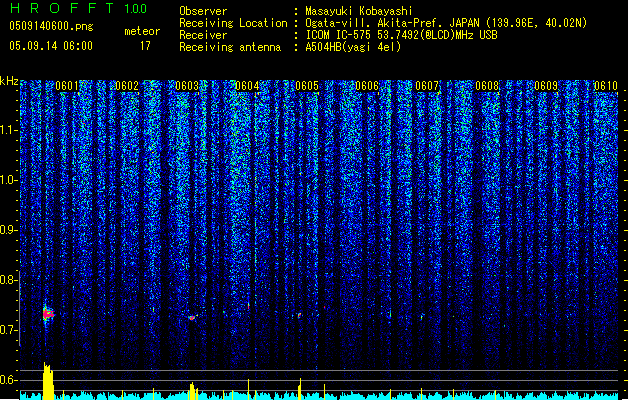Screen dimensions: 629x400
Task: Click the 0608 time marker
Action: pos(487,86)
